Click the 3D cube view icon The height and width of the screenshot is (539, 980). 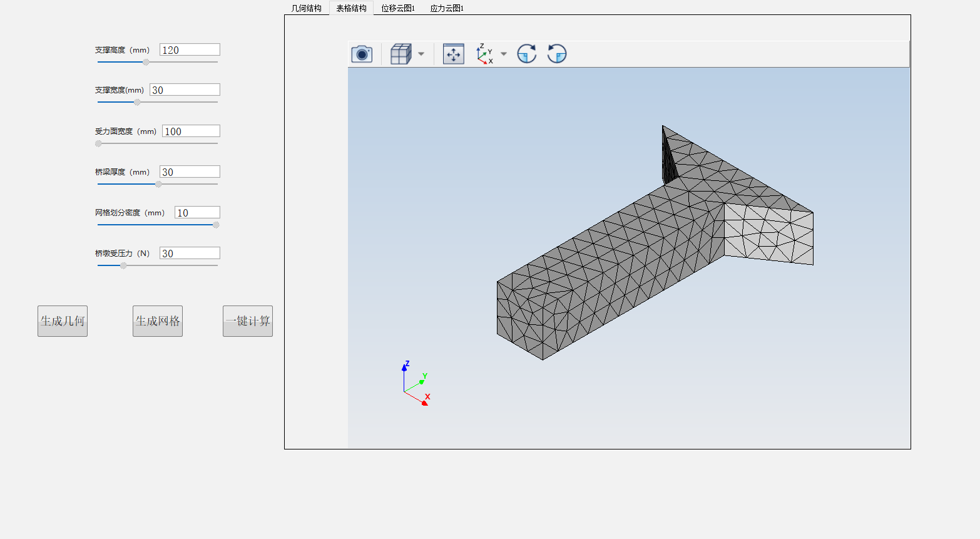(x=401, y=54)
